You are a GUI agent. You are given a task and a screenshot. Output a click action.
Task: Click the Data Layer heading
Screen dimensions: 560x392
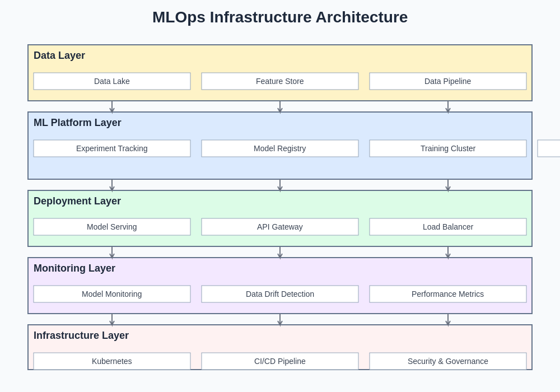(59, 55)
